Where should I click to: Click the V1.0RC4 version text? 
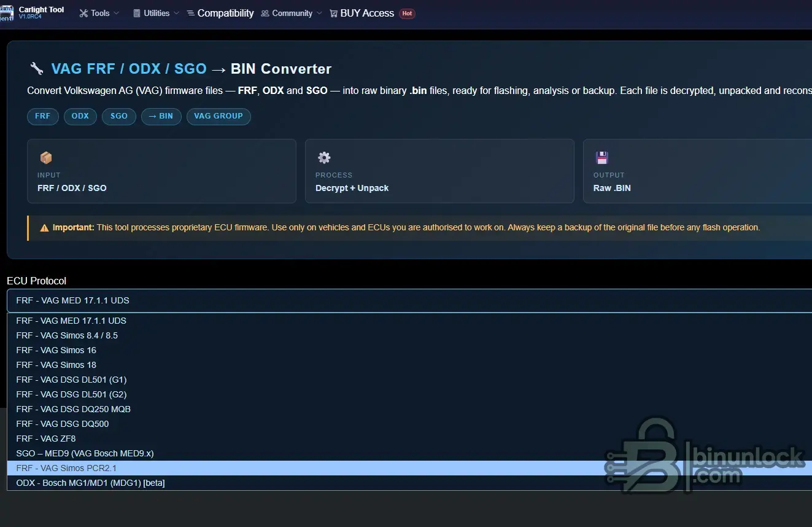click(30, 17)
